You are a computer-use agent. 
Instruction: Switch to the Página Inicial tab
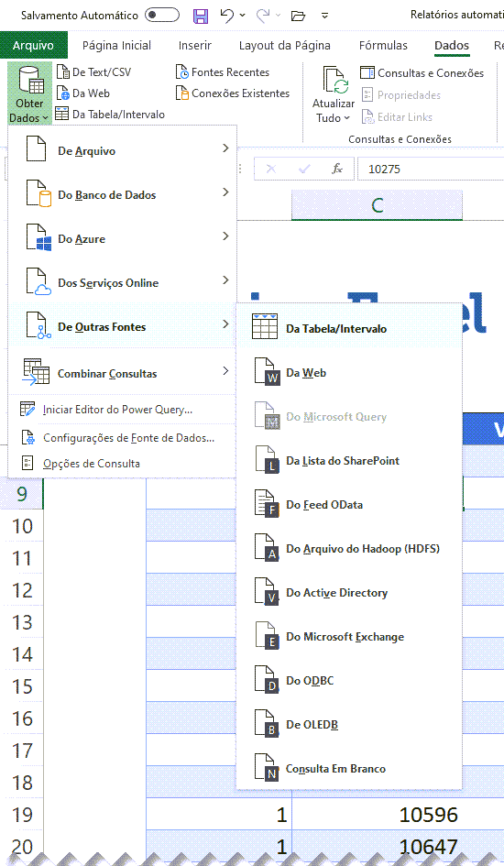click(116, 45)
